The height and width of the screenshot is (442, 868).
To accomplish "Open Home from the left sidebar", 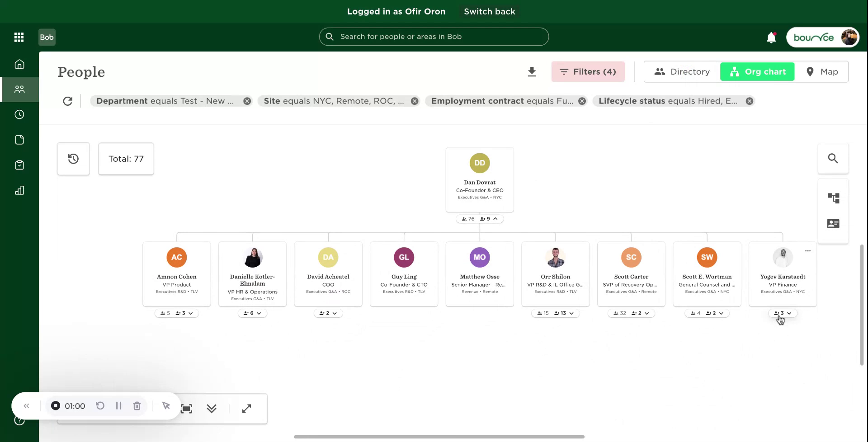I will tap(19, 64).
